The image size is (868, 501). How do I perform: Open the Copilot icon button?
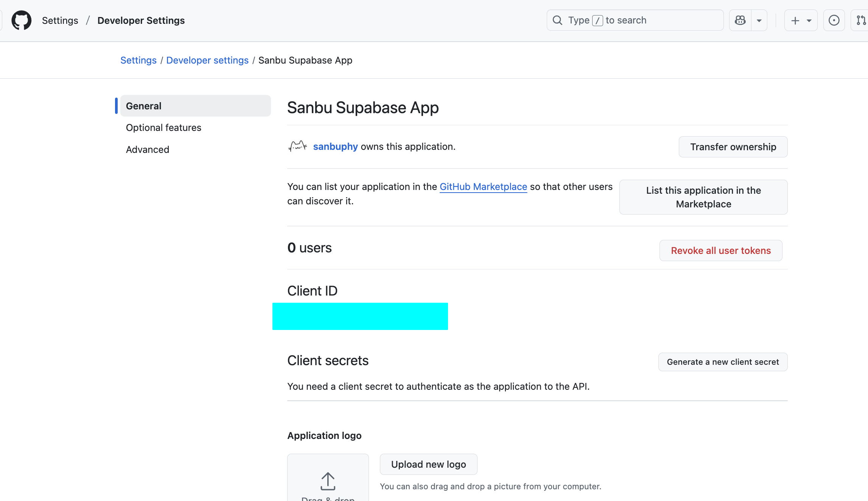coord(740,20)
